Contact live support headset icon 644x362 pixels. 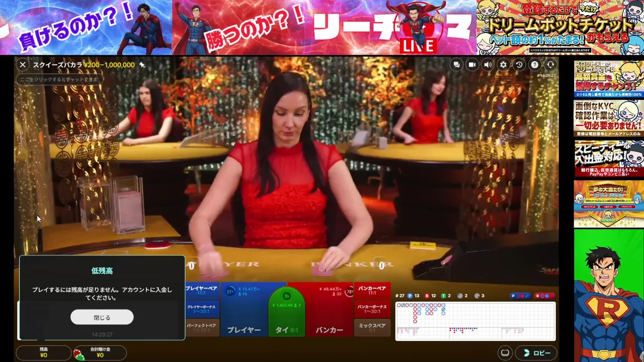[x=551, y=64]
